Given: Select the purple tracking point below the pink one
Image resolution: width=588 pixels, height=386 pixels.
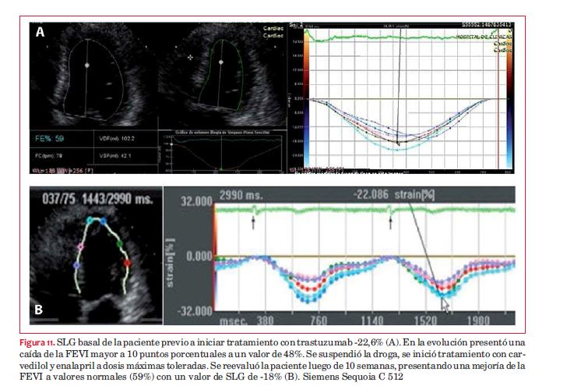Looking at the screenshot, I should [x=76, y=266].
